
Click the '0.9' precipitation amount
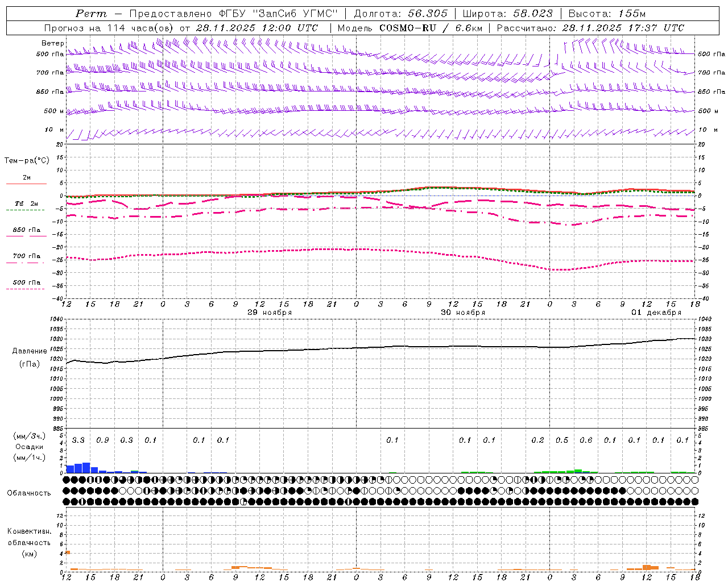[102, 440]
